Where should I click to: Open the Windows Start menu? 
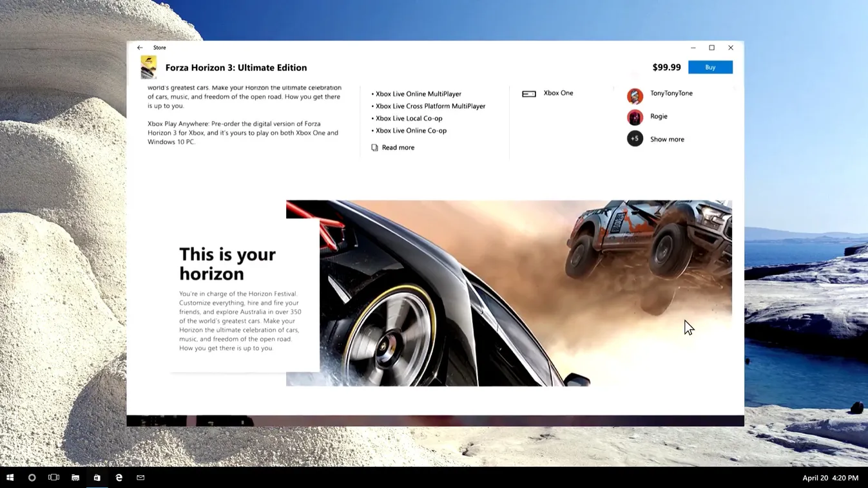(x=10, y=478)
